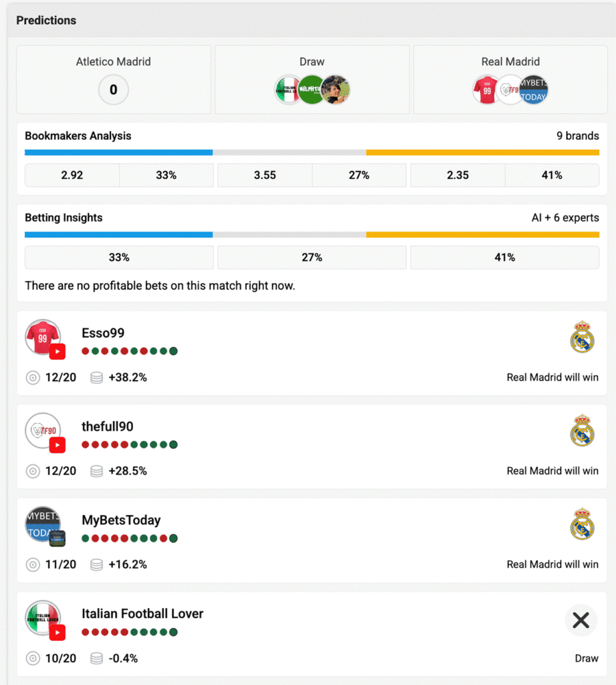
Task: Click Real Madrid crest in thefull90's row
Action: [x=582, y=430]
